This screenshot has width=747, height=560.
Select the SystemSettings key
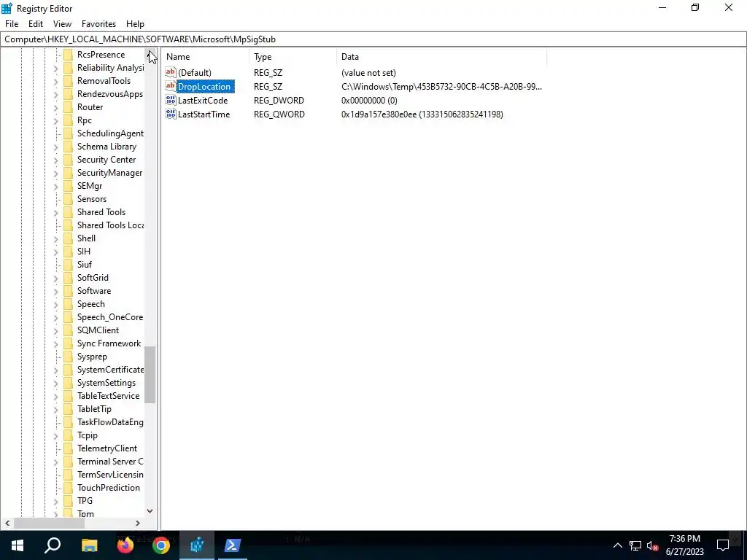107,383
